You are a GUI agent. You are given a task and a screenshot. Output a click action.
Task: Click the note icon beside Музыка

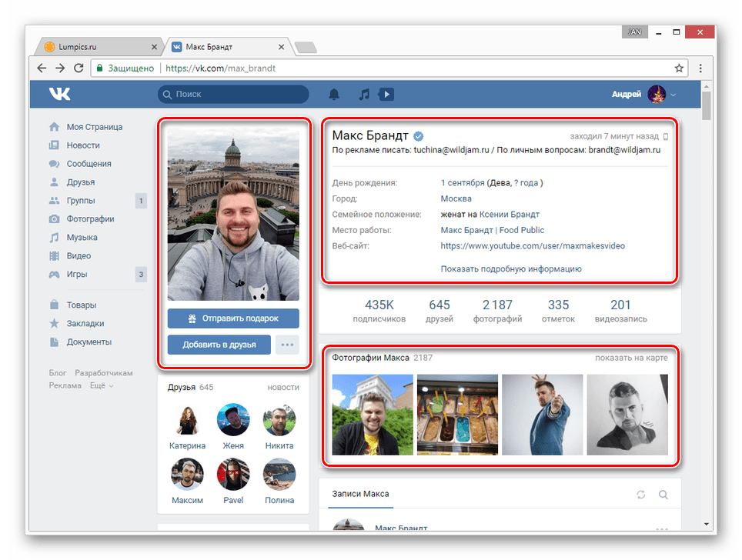pos(55,238)
